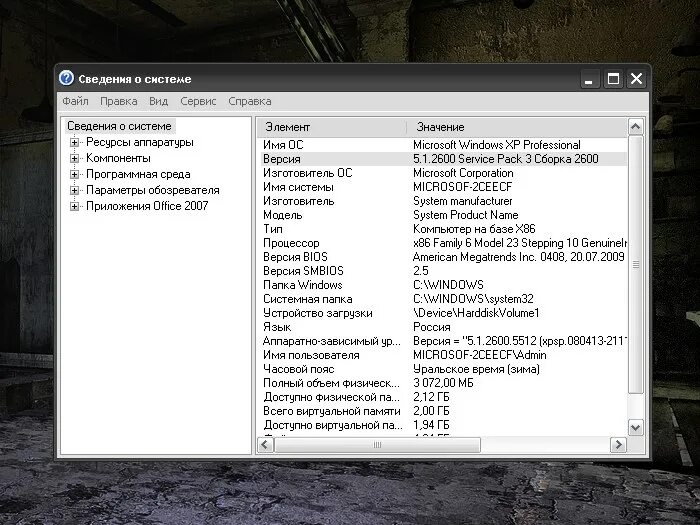Click value 1,94 ГБ
The image size is (700, 525).
tap(431, 425)
